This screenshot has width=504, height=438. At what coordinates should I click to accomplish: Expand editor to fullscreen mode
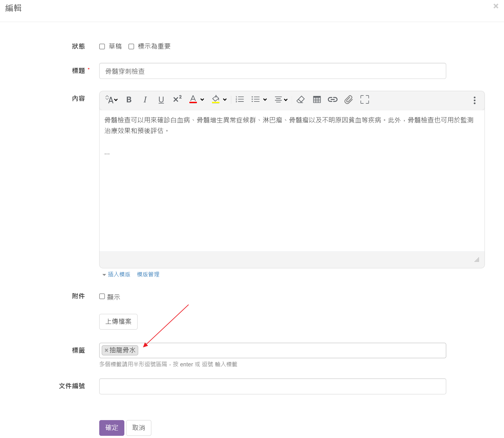365,100
